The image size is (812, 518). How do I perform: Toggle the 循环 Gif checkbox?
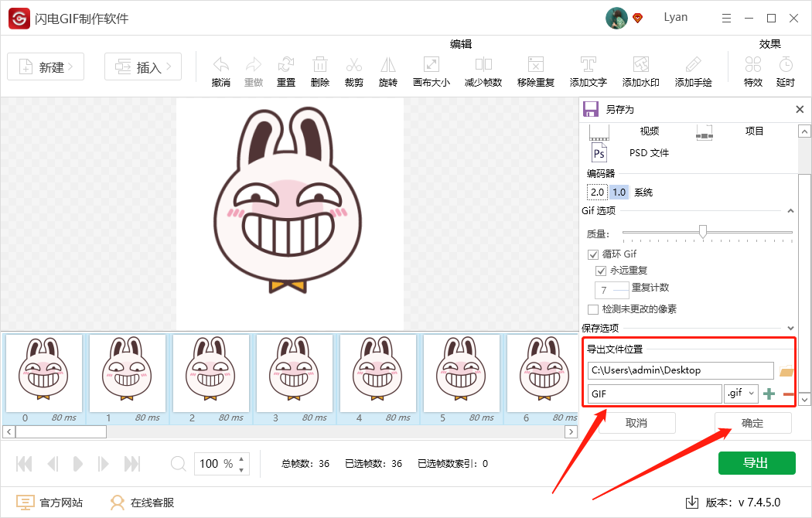pyautogui.click(x=593, y=254)
